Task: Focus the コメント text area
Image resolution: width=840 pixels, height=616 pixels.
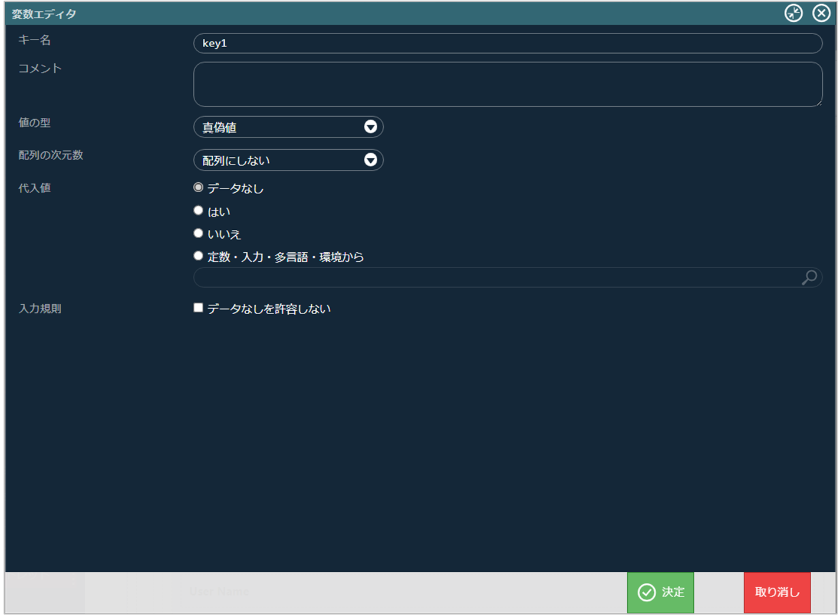Action: pos(507,84)
